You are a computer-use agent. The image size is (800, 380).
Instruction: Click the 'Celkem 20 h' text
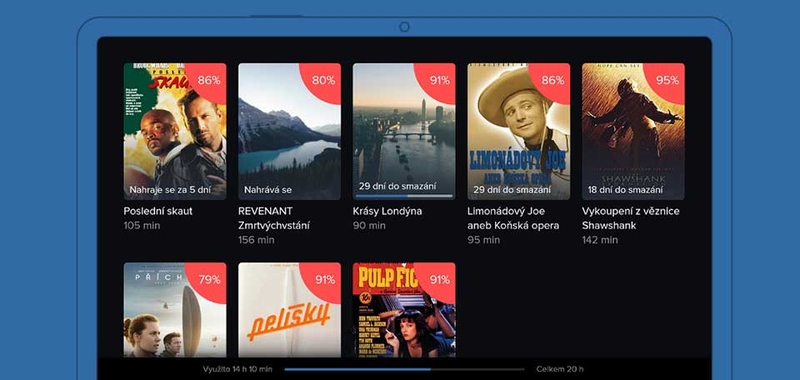pos(560,369)
